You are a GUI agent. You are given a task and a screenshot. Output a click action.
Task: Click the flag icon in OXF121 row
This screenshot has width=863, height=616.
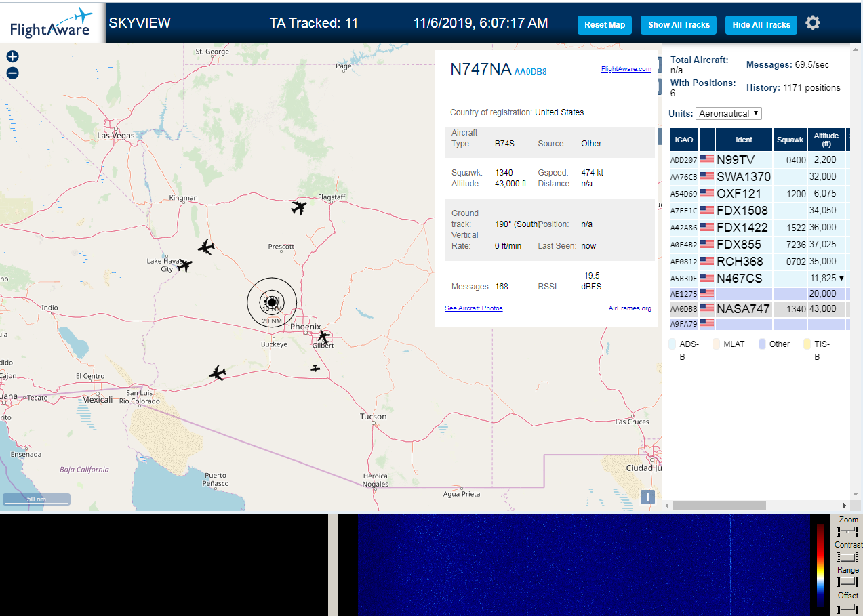707,194
